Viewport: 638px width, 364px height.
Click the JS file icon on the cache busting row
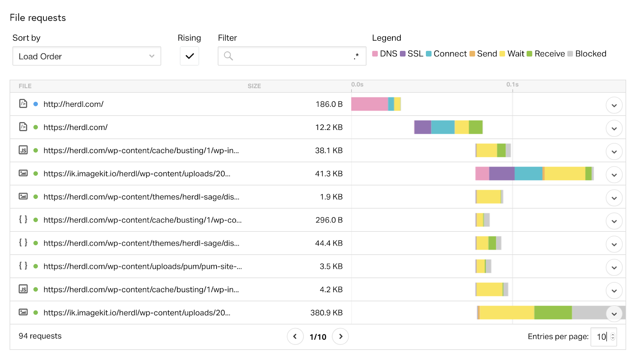[23, 150]
